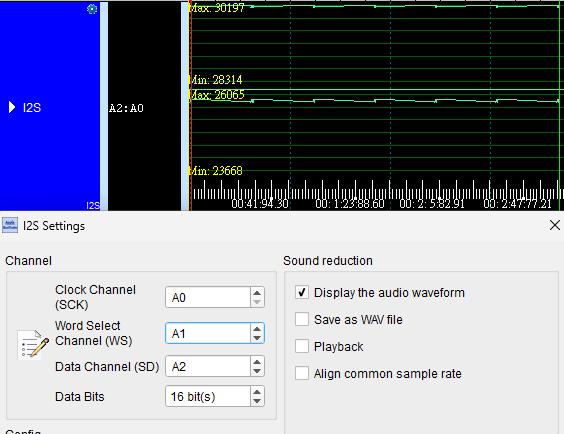Decrease Data Channel (SD) value

coord(257,371)
